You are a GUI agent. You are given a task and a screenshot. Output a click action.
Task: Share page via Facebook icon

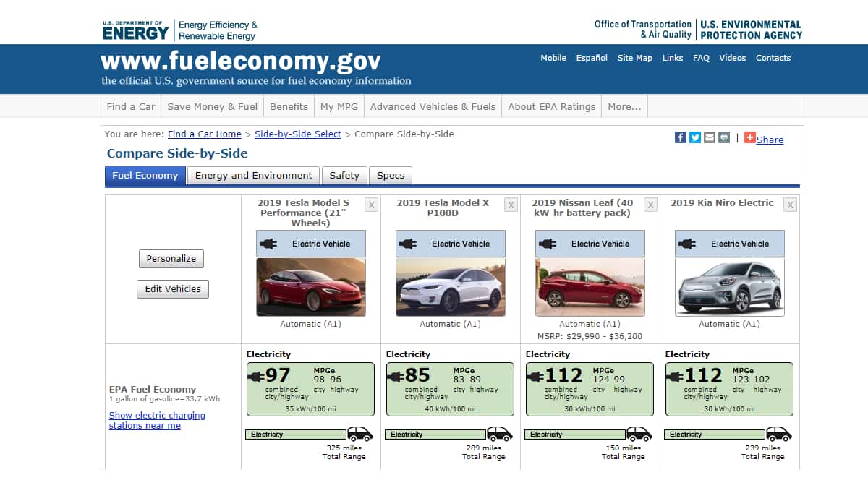[680, 137]
